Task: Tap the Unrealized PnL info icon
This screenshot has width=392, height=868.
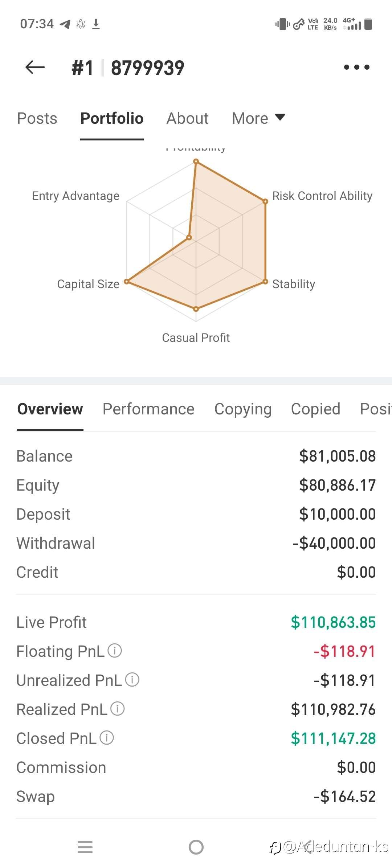Action: (x=132, y=680)
